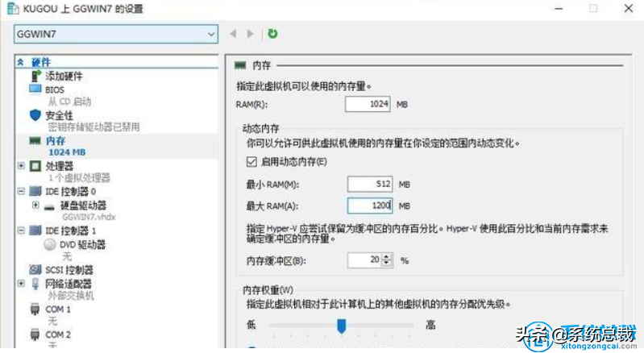Expand the hard drive (硬盘驱动器) node

[35, 205]
